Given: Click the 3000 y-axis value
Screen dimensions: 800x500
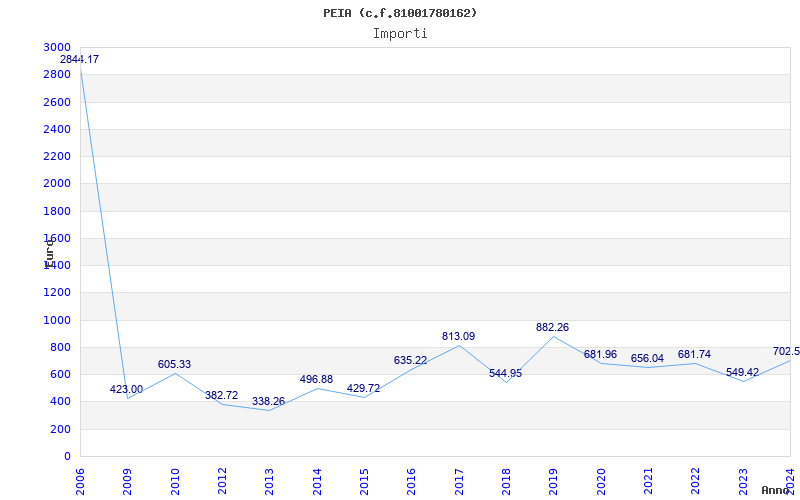Looking at the screenshot, I should [x=57, y=47].
